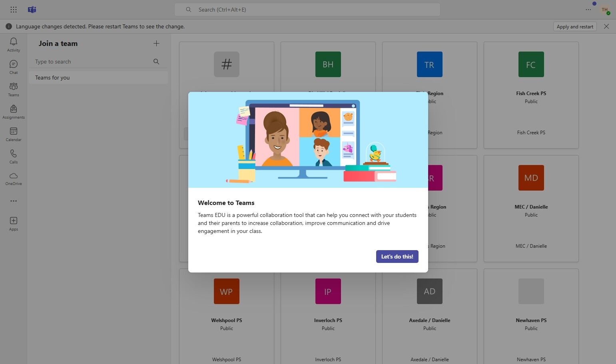Image resolution: width=616 pixels, height=364 pixels.
Task: Open the Calendar app
Action: click(14, 134)
